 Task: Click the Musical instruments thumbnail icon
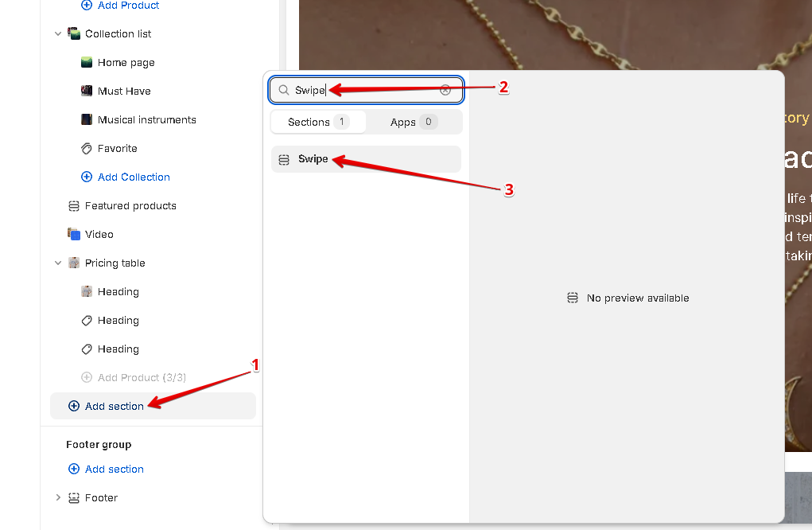click(87, 119)
